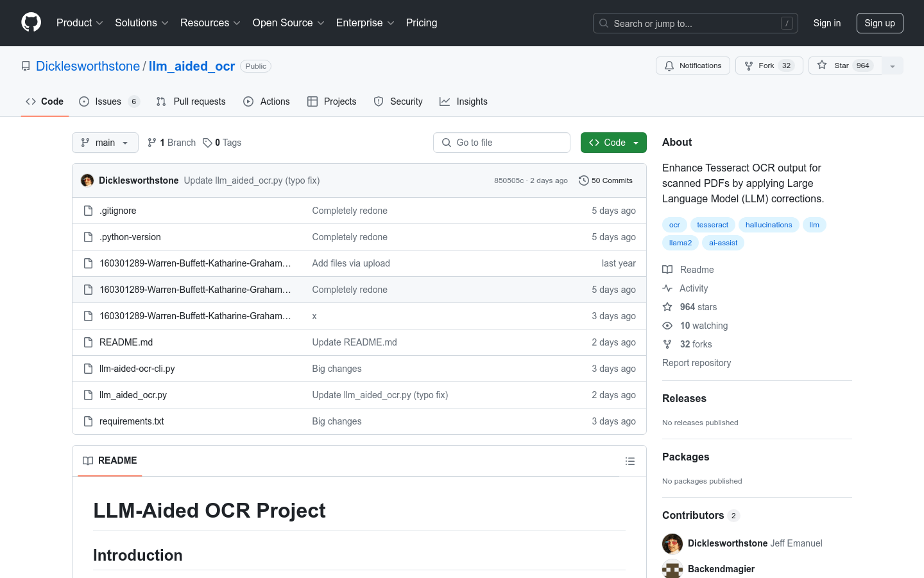This screenshot has width=924, height=578.
Task: View the 32 forks list
Action: click(x=687, y=344)
